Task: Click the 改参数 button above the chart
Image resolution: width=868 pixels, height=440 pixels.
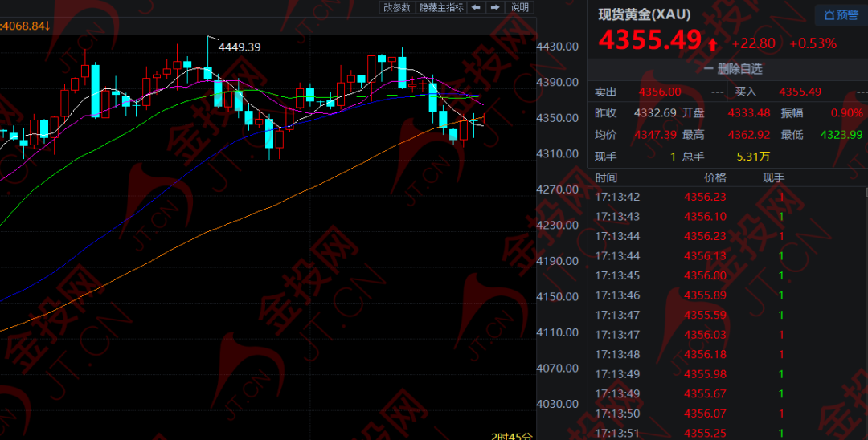Action: point(397,7)
